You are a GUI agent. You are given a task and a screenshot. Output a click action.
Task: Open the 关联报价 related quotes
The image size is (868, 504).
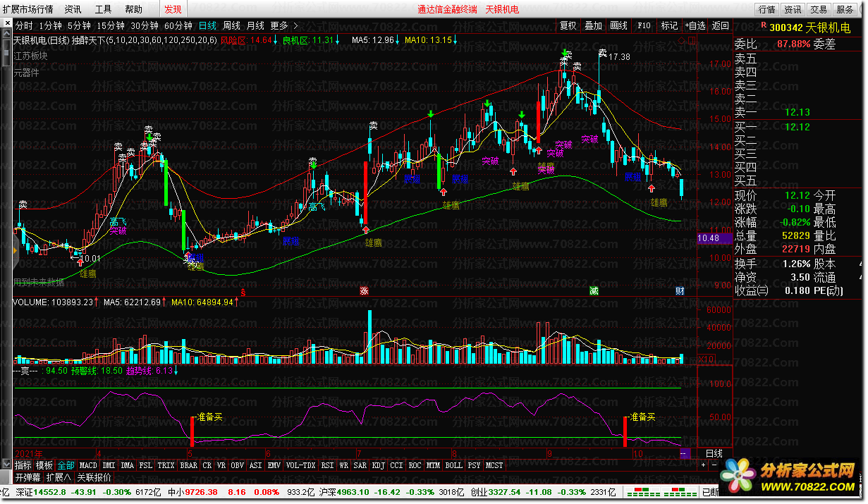coord(94,477)
